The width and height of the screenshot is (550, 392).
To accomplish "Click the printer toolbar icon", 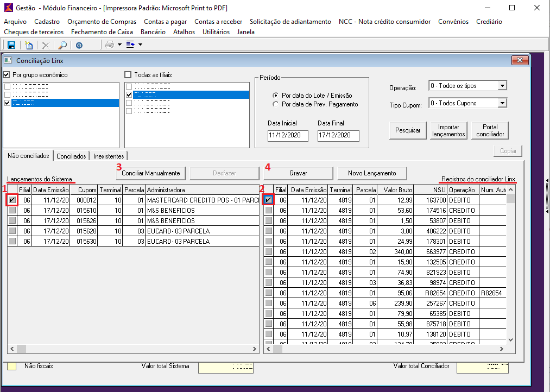I will [x=110, y=45].
